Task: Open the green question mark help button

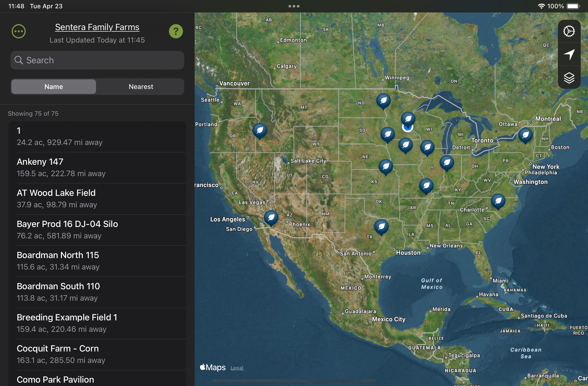Action: pos(176,31)
